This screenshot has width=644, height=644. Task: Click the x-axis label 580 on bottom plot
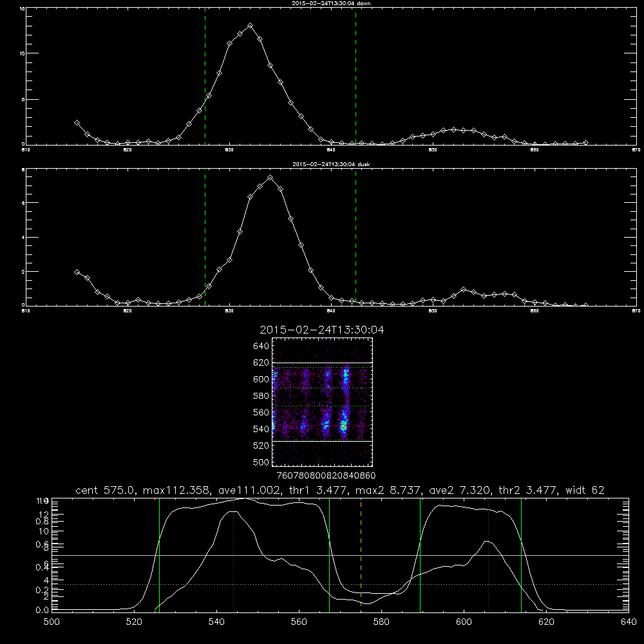(381, 621)
